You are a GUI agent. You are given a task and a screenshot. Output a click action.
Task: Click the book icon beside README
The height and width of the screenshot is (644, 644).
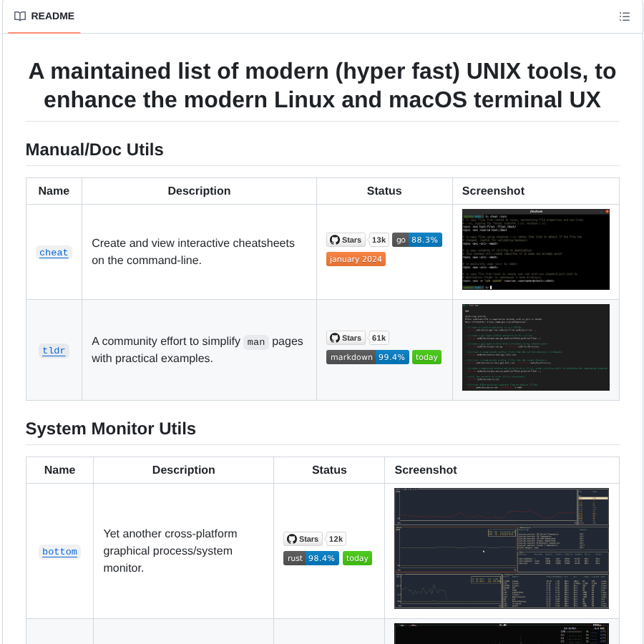tap(19, 16)
